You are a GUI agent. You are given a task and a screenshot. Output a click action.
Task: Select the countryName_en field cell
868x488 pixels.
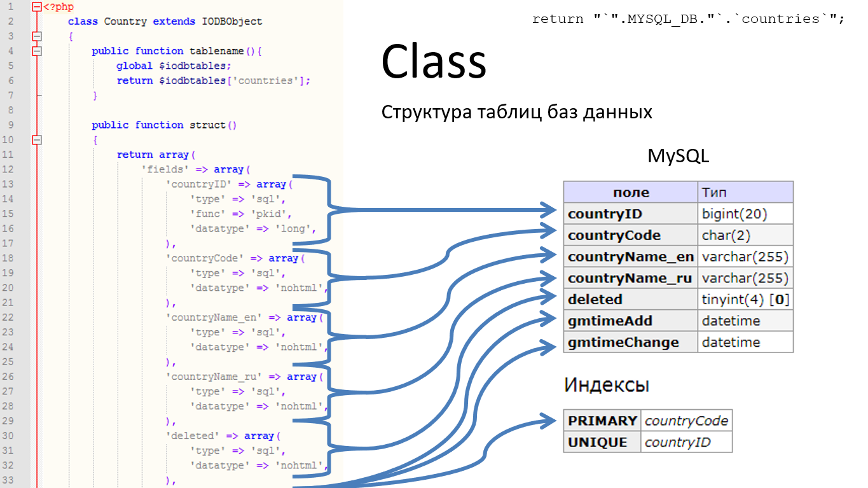click(x=630, y=257)
